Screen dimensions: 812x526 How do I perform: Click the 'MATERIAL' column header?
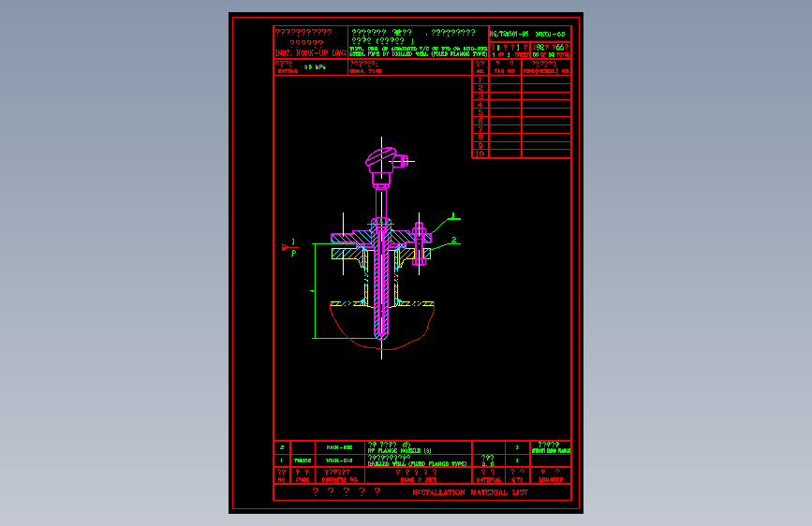(488, 480)
